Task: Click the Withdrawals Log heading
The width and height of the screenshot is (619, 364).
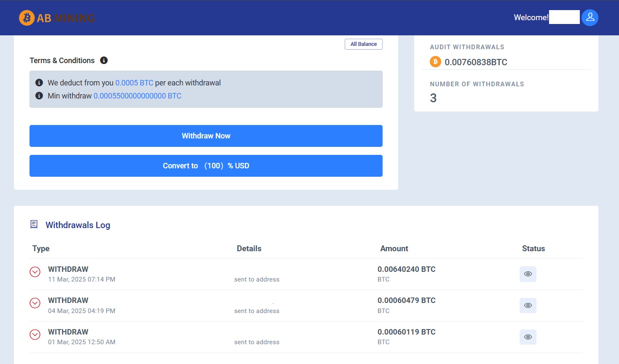Action: tap(78, 225)
